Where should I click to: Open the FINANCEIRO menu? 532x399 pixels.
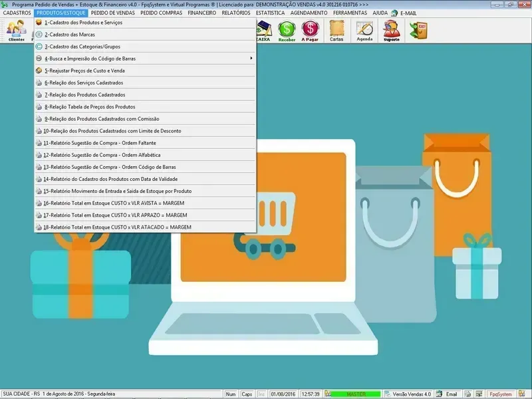[x=201, y=13]
